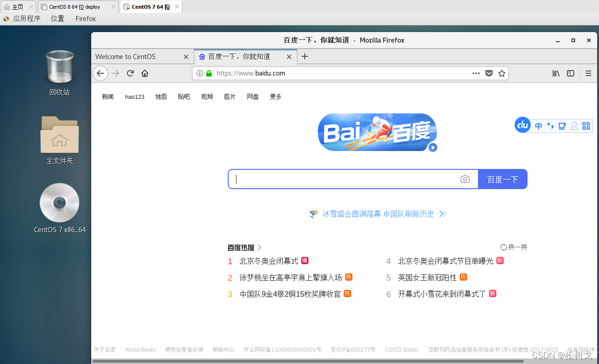Click the About Baidu footer link
Image resolution: width=599 pixels, height=364 pixels.
tap(140, 349)
